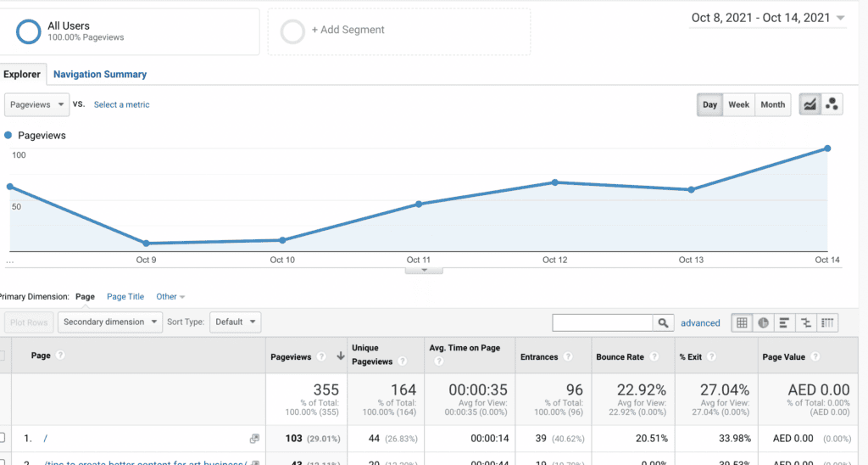This screenshot has height=465, width=868.
Task: Select the pivot table view icon
Action: pyautogui.click(x=827, y=322)
